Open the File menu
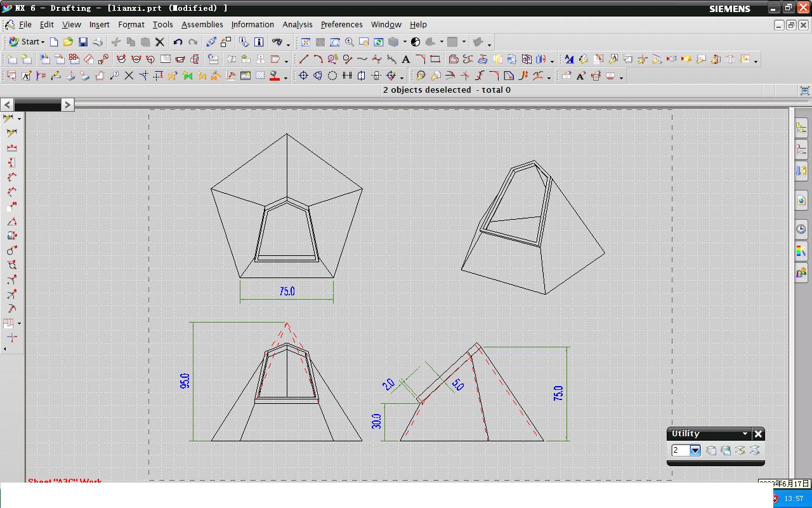Viewport: 812px width, 508px height. (x=25, y=25)
